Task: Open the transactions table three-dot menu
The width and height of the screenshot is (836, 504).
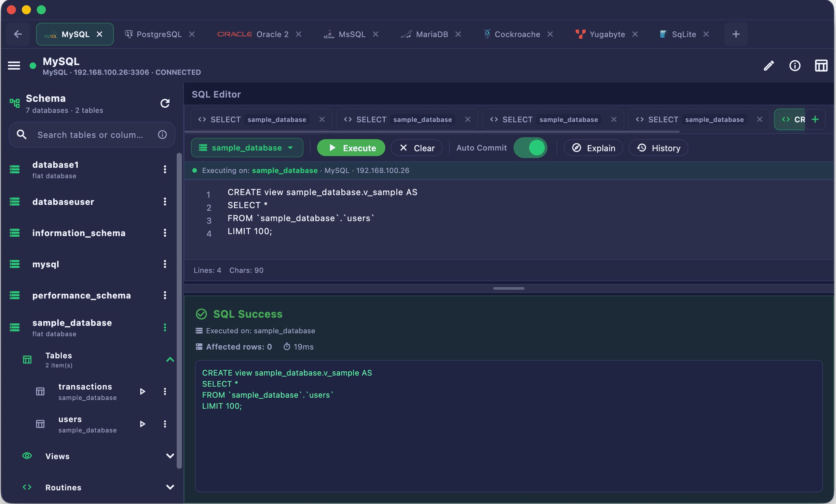Action: 165,391
